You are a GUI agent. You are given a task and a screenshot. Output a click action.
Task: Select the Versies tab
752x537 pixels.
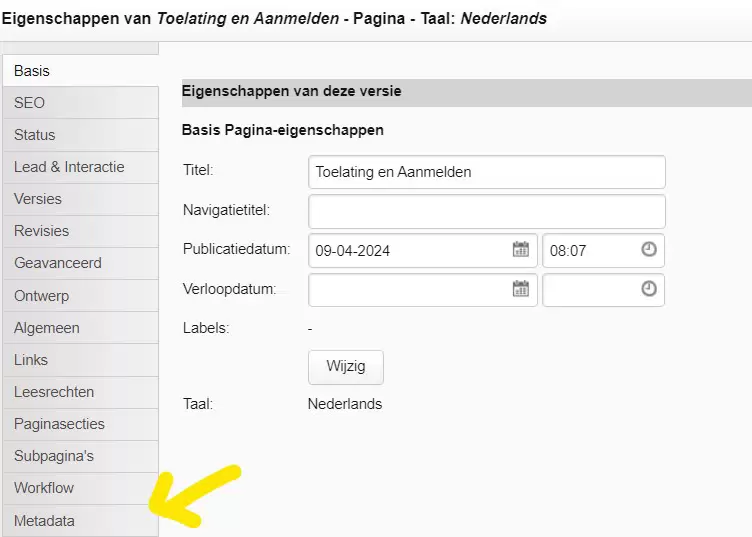coord(79,199)
